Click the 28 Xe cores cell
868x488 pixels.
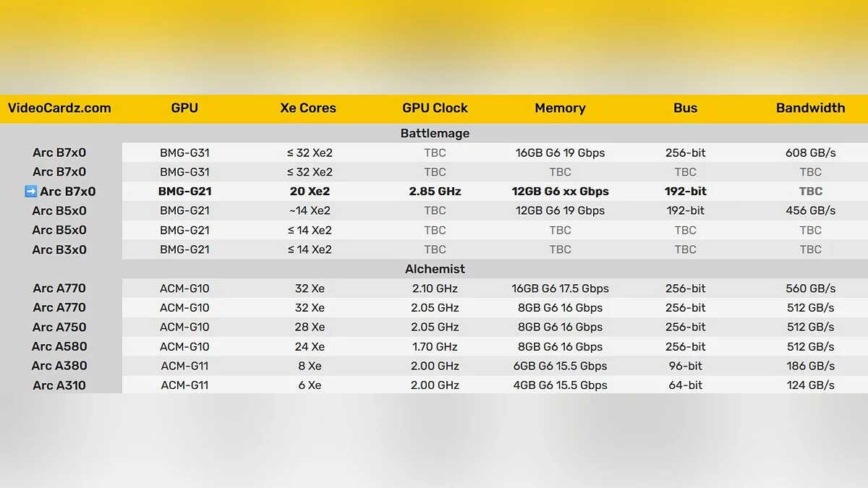pos(310,327)
